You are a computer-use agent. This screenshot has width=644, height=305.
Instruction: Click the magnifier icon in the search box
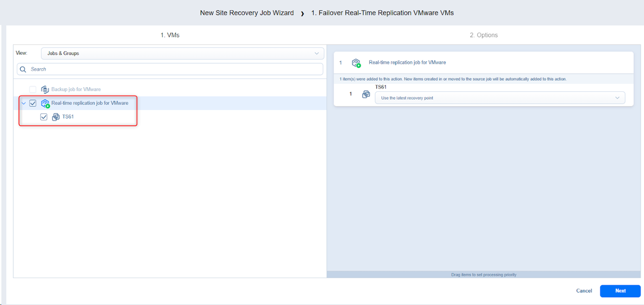[23, 69]
